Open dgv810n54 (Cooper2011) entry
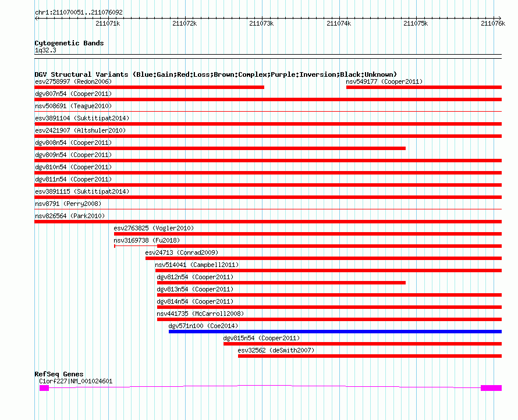 click(x=73, y=167)
